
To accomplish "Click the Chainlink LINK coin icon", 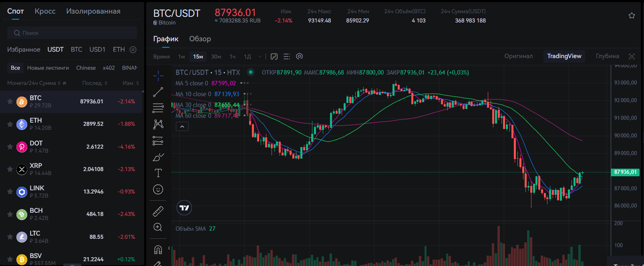I will coord(22,192).
